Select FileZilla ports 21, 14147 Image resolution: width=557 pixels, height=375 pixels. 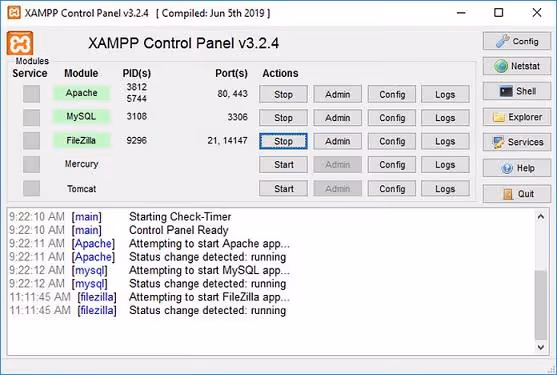click(x=227, y=141)
